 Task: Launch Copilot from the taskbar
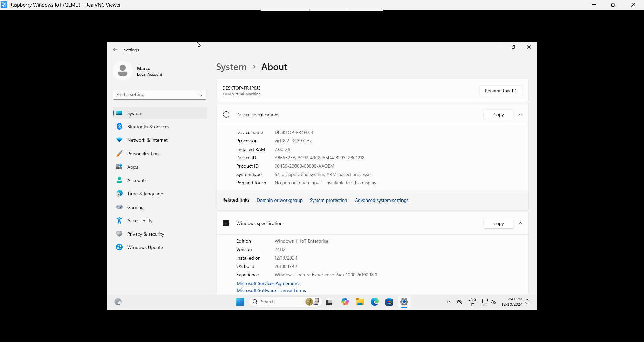tap(345, 302)
